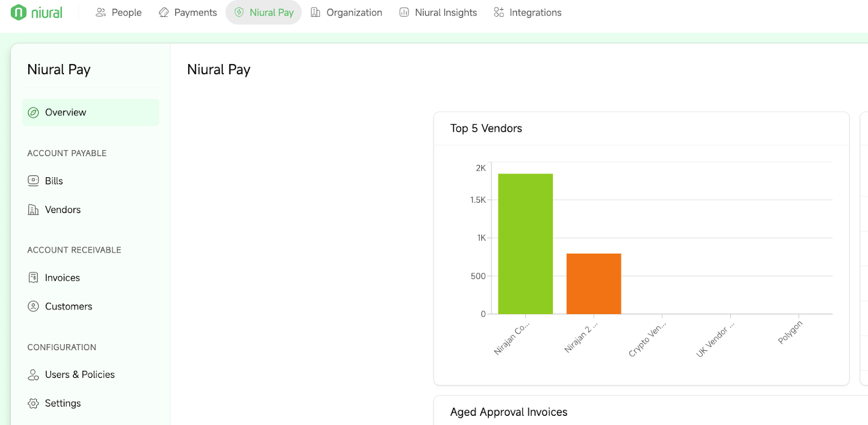The image size is (868, 425).
Task: Click the Niural Pay main page title
Action: coord(219,69)
